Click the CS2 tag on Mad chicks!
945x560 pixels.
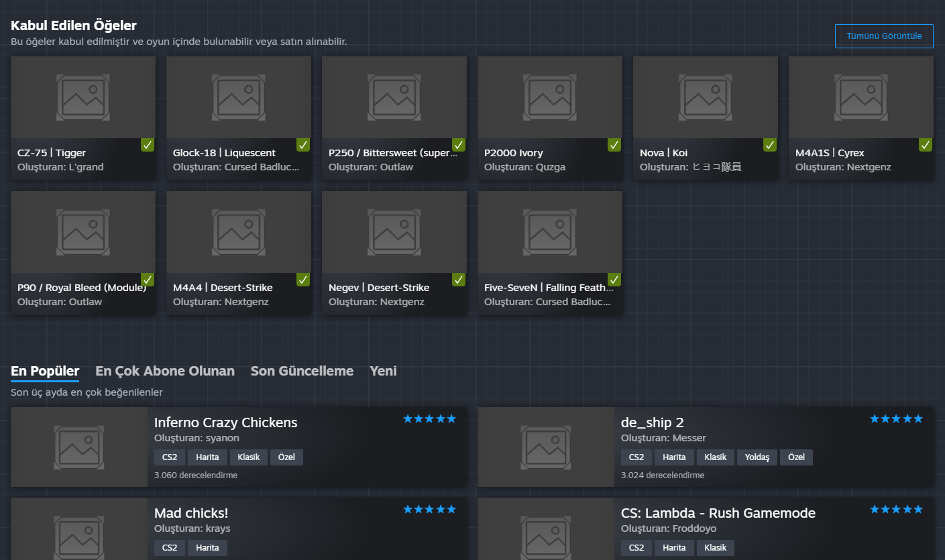(x=170, y=548)
